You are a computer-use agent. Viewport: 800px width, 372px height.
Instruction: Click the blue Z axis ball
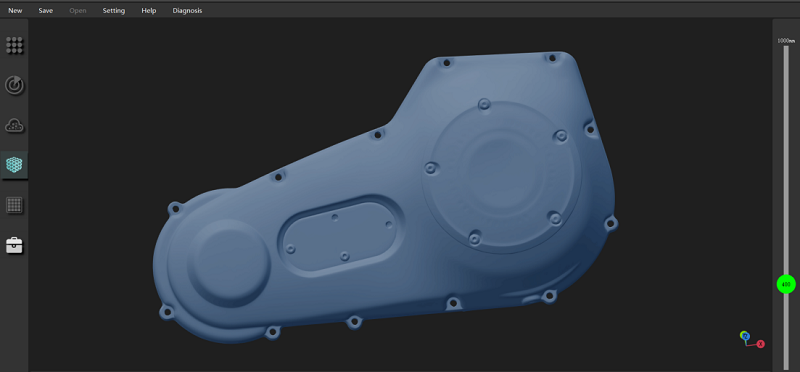[745, 336]
